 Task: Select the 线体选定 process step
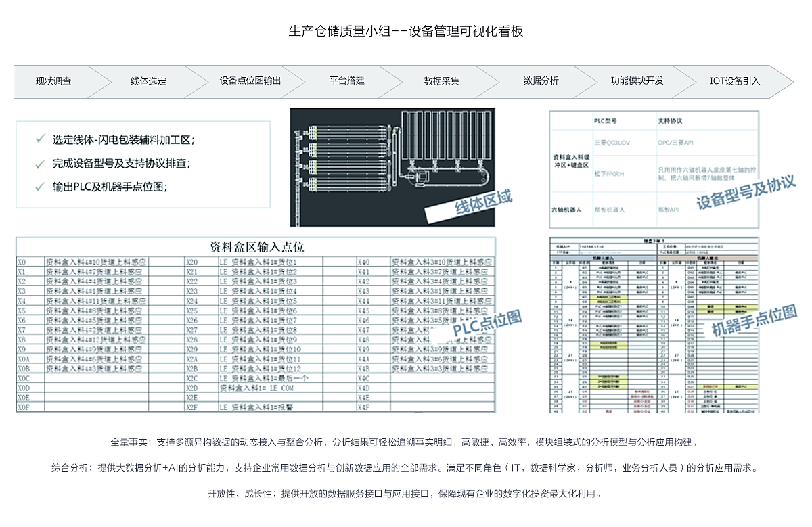coord(148,81)
